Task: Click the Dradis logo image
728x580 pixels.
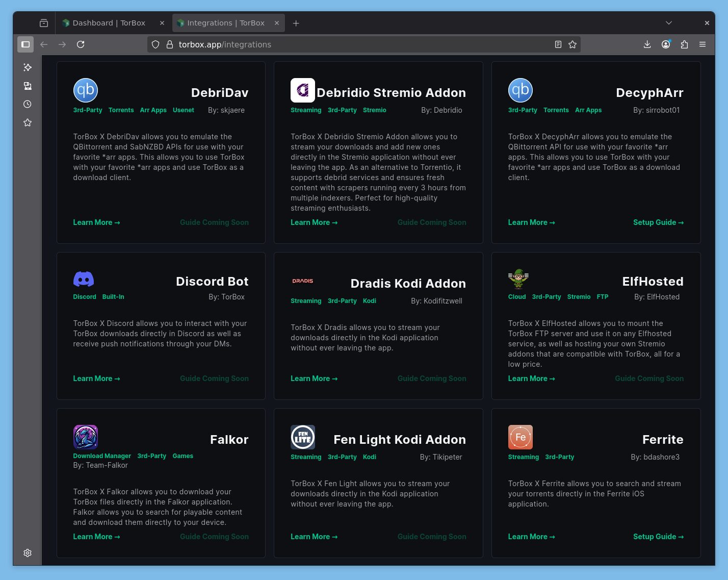Action: (303, 281)
